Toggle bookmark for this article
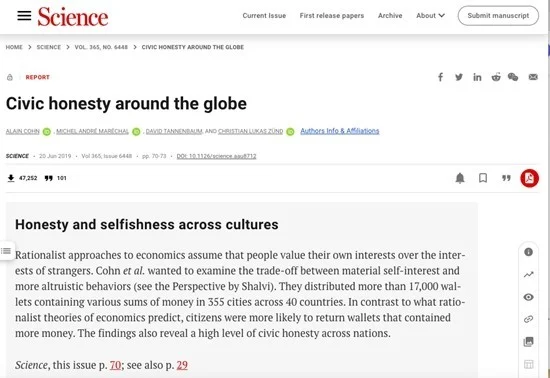The width and height of the screenshot is (550, 378). tap(483, 178)
